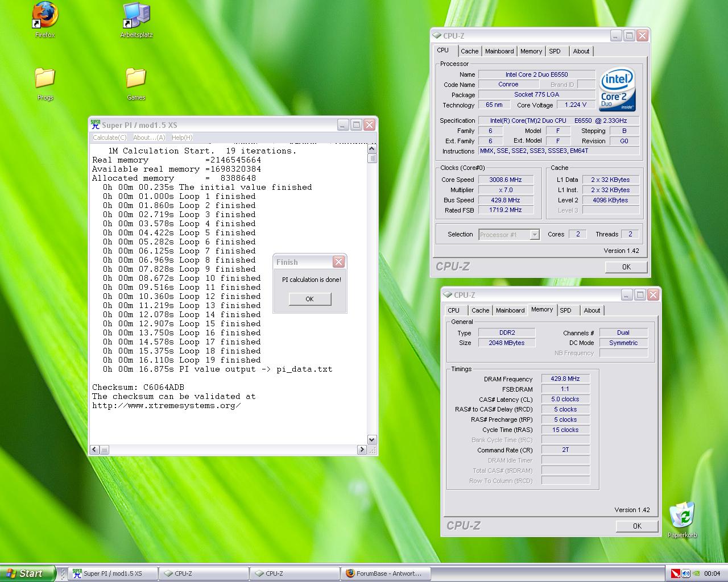This screenshot has width=728, height=582.
Task: Click the Level 2 cache 4096 KBytes field
Action: point(610,200)
